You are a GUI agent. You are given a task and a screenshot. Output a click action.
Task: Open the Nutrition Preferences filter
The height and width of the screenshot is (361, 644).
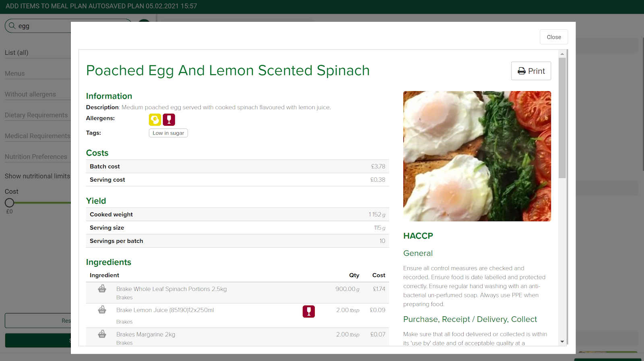pos(38,157)
